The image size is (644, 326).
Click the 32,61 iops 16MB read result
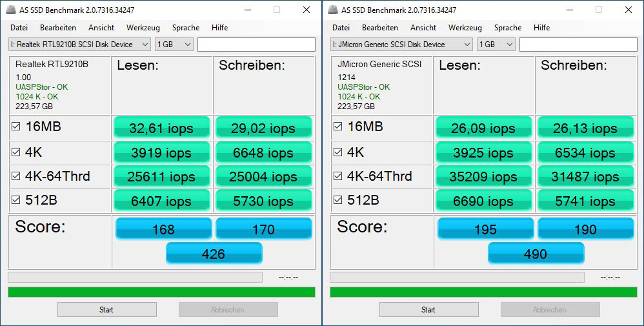click(x=161, y=127)
